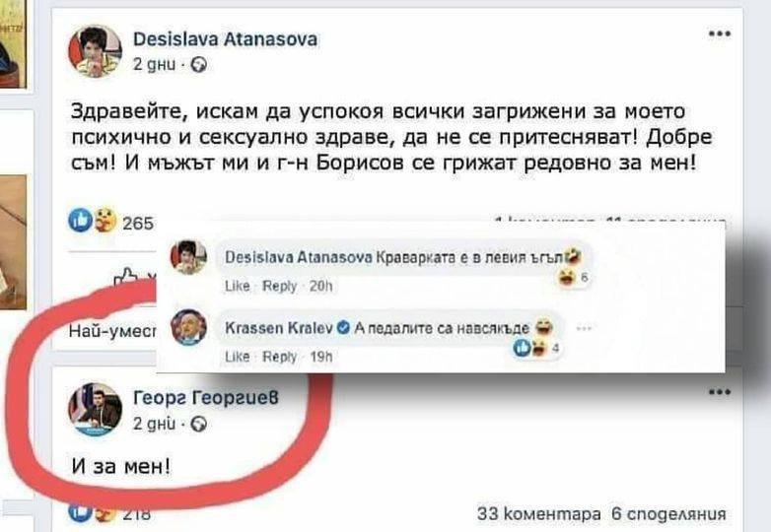Reply to Desislava Atanasova's comment

click(x=280, y=286)
